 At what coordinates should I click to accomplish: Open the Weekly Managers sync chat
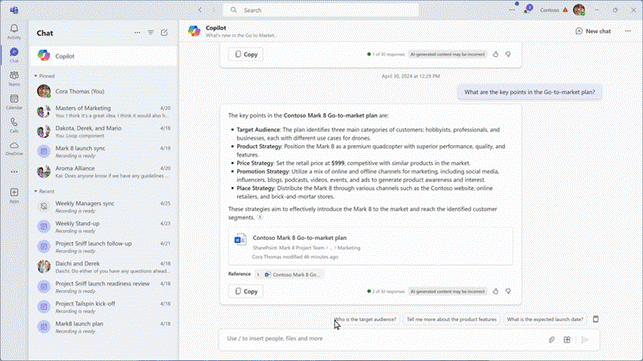click(103, 206)
